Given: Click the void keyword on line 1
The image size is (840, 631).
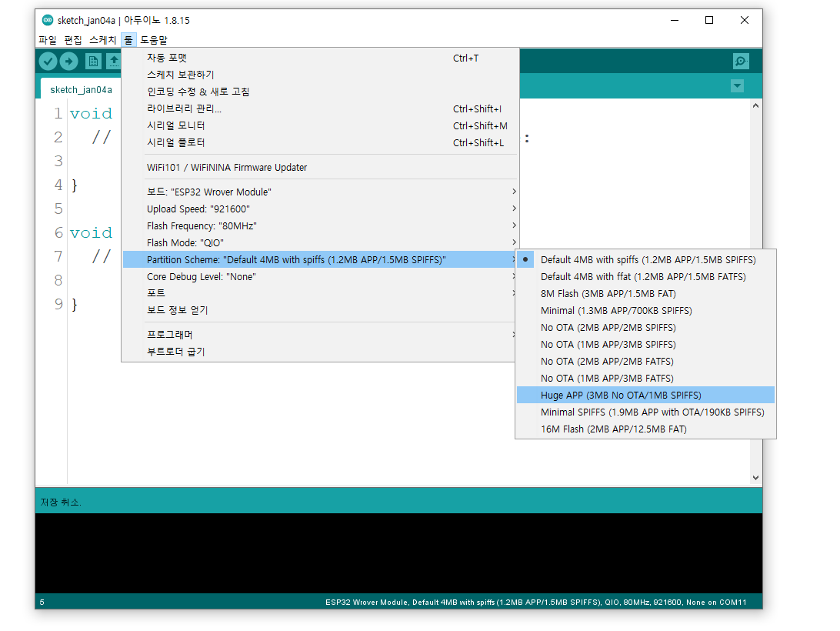Looking at the screenshot, I should pyautogui.click(x=91, y=114).
